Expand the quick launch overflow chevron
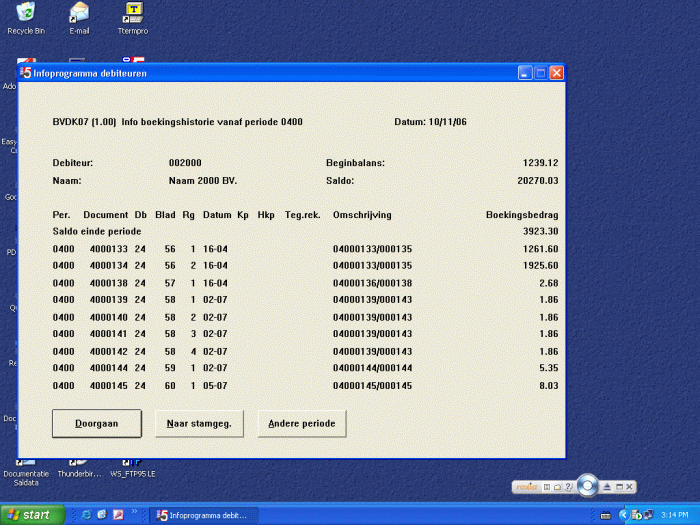This screenshot has width=700, height=525. pyautogui.click(x=134, y=512)
